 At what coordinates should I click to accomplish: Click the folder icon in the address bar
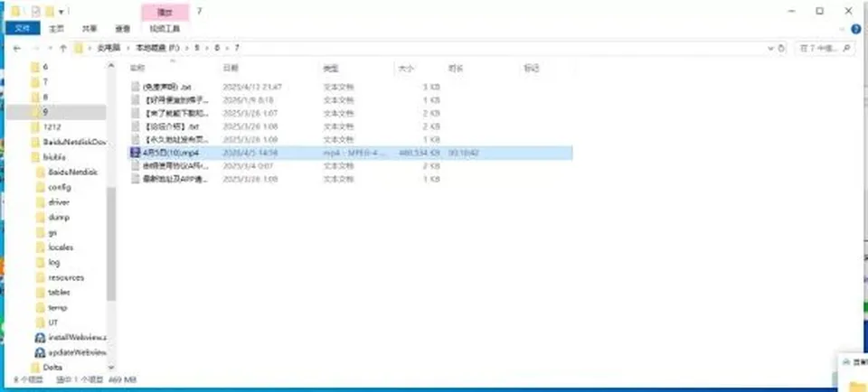click(x=79, y=49)
